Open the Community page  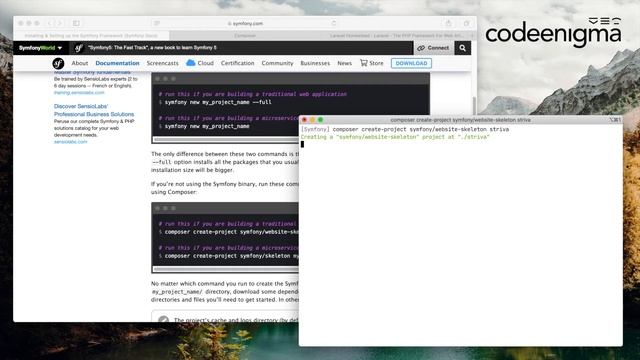click(277, 63)
